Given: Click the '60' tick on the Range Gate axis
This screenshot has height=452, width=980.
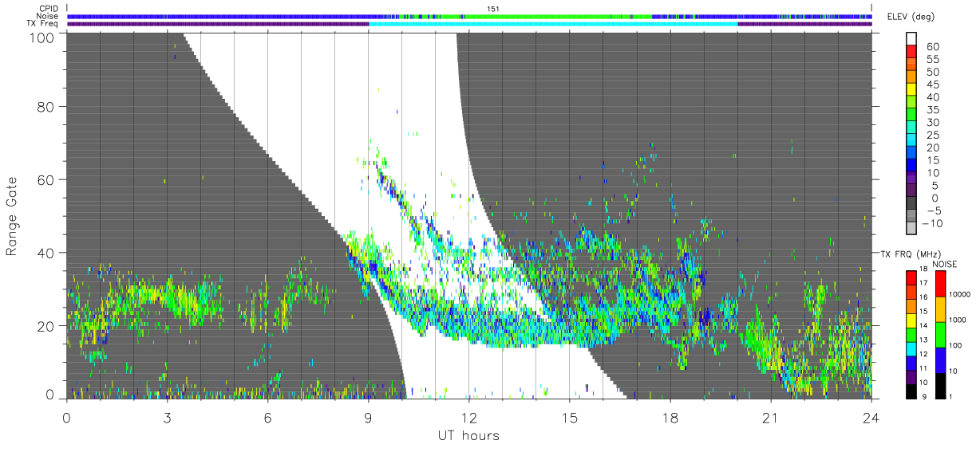Looking at the screenshot, I should tap(45, 179).
